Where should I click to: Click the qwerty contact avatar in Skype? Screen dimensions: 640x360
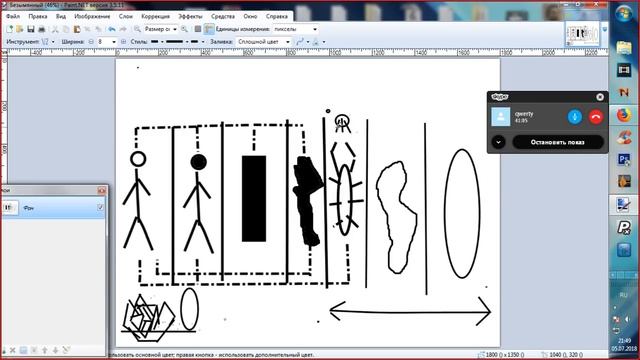500,117
